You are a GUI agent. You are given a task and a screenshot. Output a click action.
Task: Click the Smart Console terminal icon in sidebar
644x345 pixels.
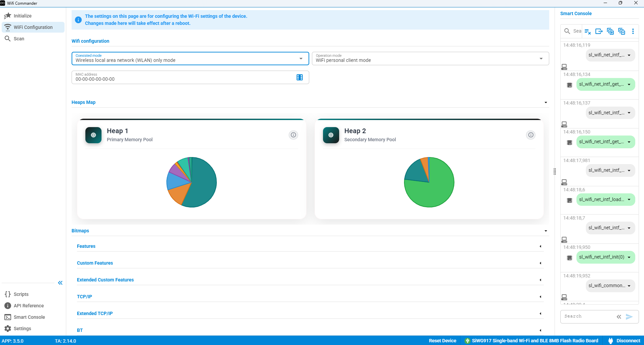(x=8, y=317)
